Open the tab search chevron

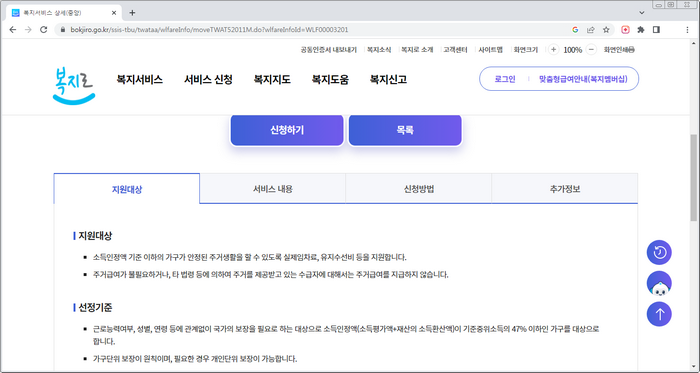[x=642, y=12]
